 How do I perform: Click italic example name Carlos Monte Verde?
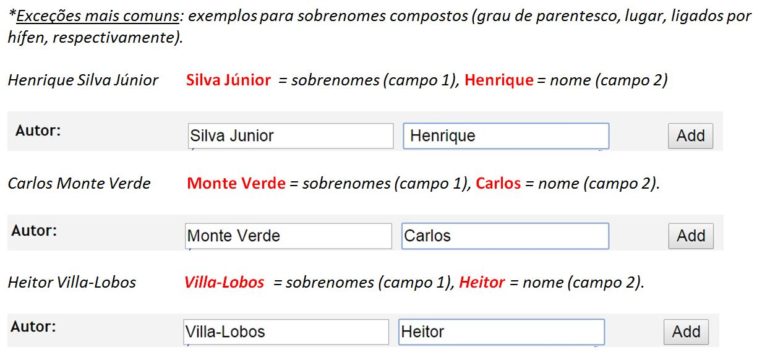tap(79, 183)
